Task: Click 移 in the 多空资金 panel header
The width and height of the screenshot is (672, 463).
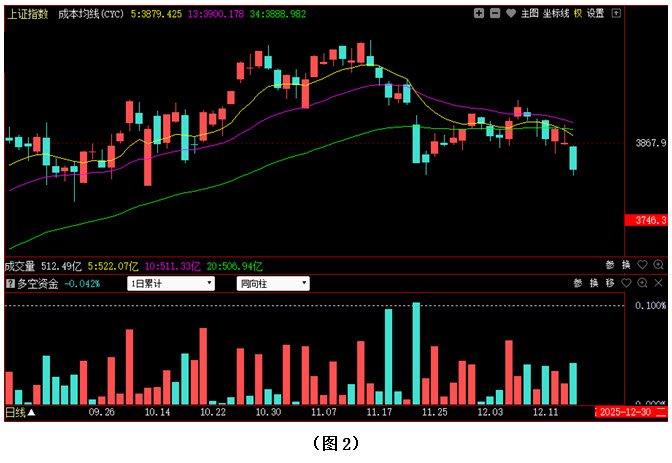Action: (609, 283)
